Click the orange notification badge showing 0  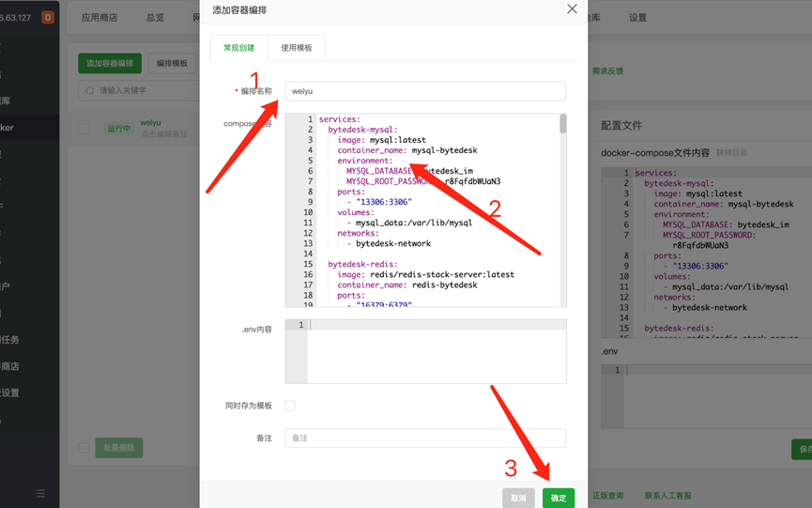(48, 18)
